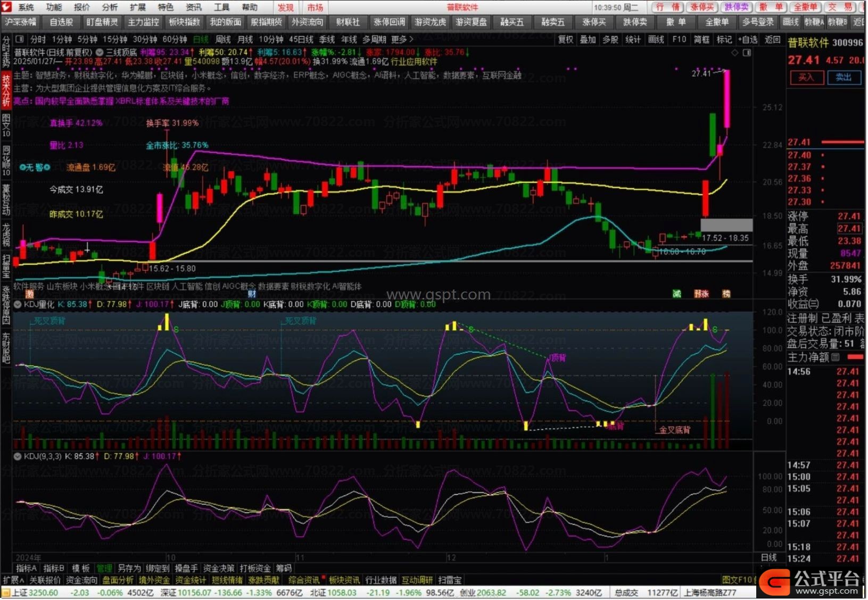This screenshot has width=868, height=600.
Task: Switch to the 技术分析 side tab
Action: [6, 91]
